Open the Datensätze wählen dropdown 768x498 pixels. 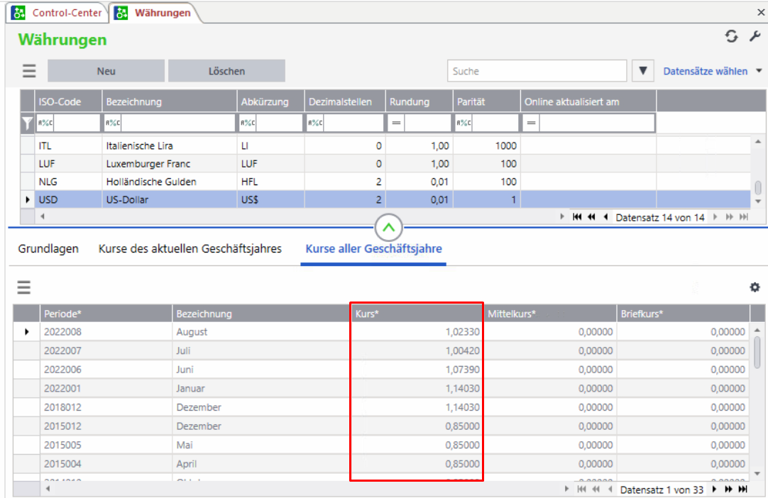coord(713,71)
